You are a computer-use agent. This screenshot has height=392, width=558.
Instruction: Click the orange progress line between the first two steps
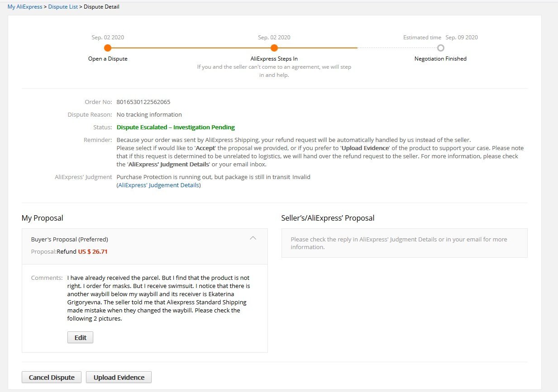pyautogui.click(x=190, y=48)
